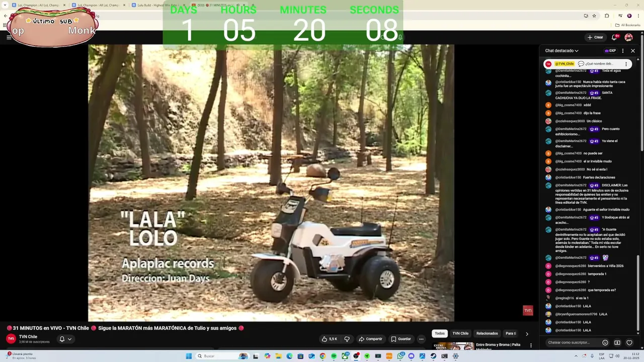Open options for 'Entre Broma y Broma' video
The height and width of the screenshot is (362, 644).
click(531, 345)
